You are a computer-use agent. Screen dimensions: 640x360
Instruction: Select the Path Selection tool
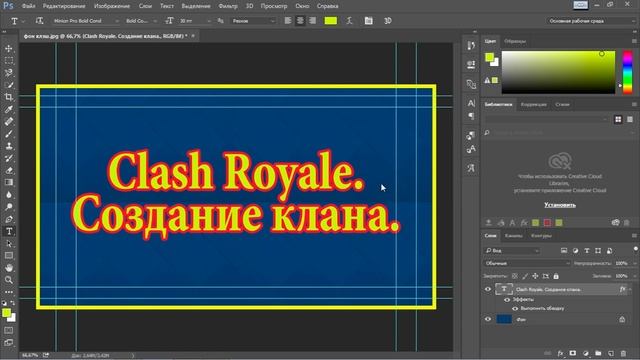tap(9, 244)
